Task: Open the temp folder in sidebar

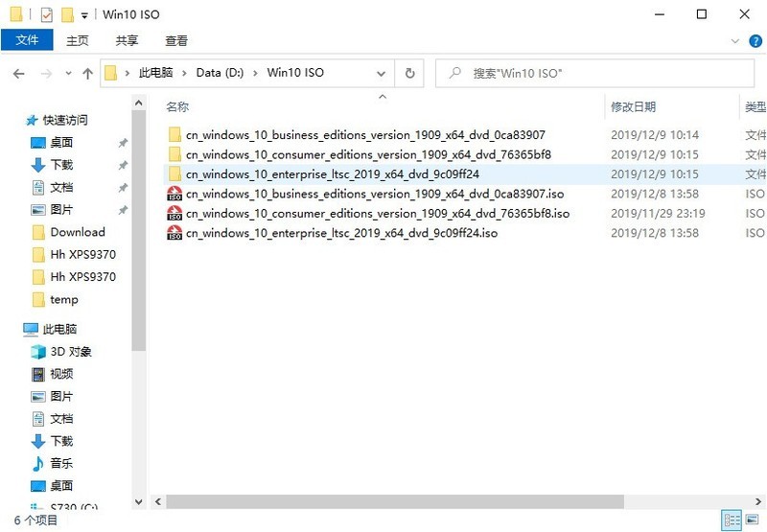Action: coord(64,299)
